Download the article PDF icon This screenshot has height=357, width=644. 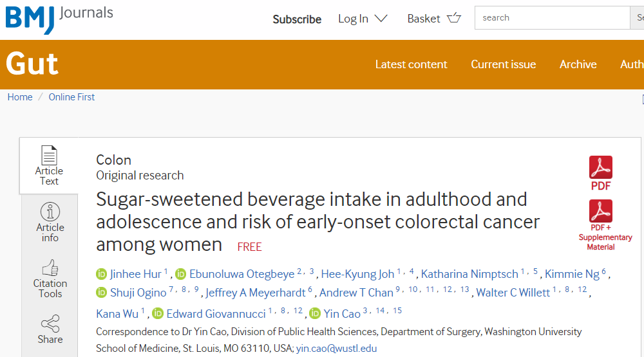click(600, 167)
